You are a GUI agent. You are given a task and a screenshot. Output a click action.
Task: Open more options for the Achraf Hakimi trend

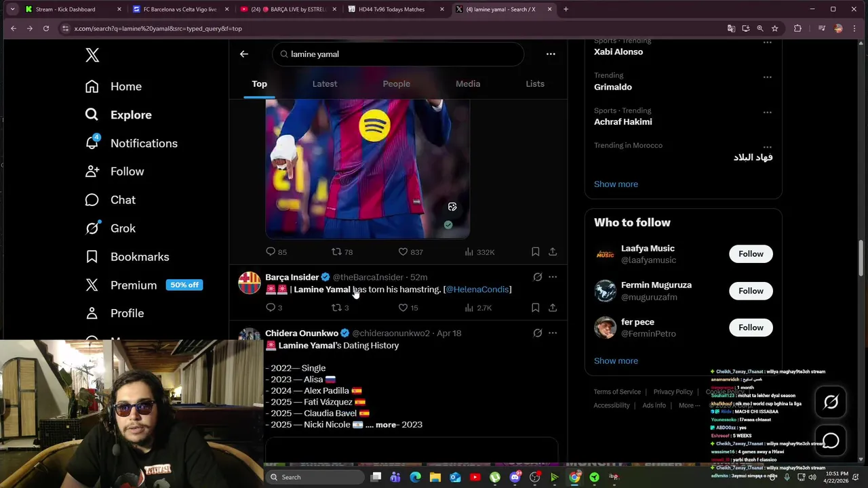(x=767, y=113)
